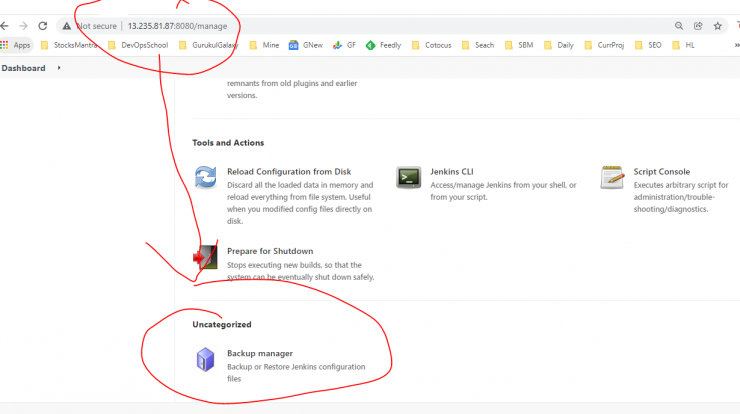740x414 pixels.
Task: Open the zoom magnifier icon in address bar
Action: point(679,26)
